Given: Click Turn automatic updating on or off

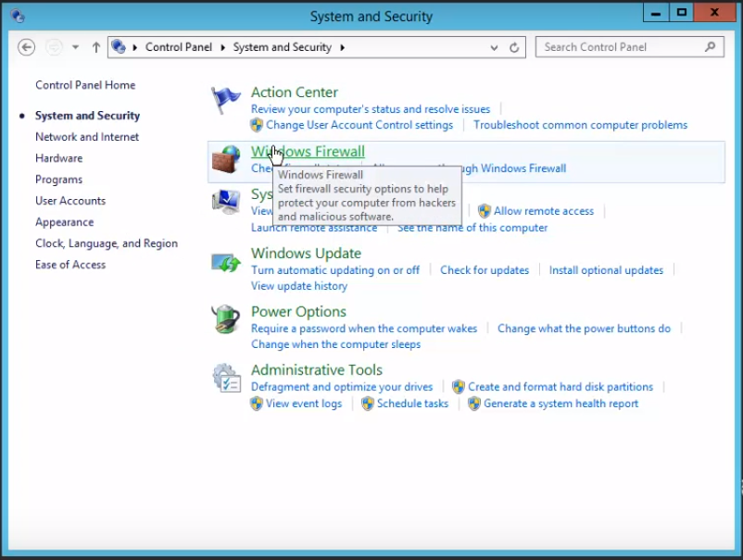Looking at the screenshot, I should 335,270.
